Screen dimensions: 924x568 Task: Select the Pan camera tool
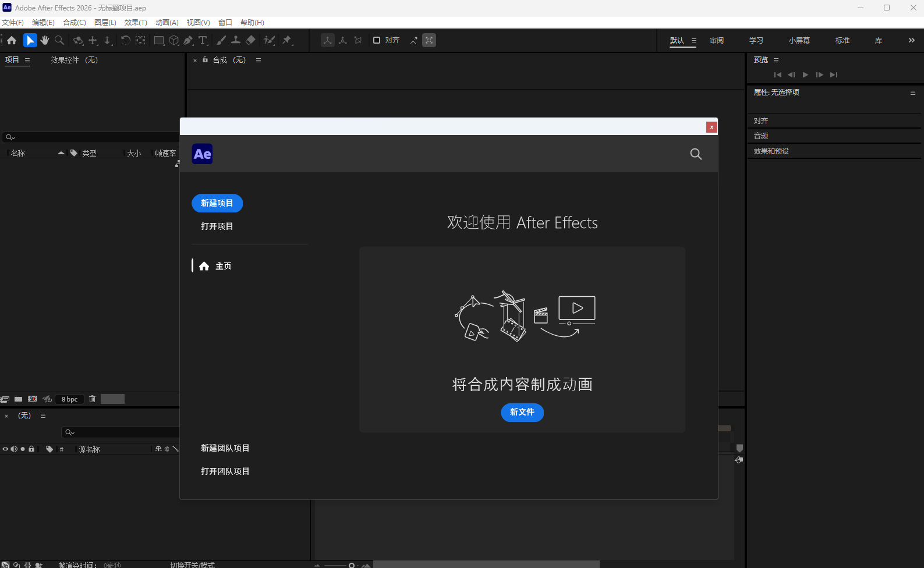coord(93,40)
